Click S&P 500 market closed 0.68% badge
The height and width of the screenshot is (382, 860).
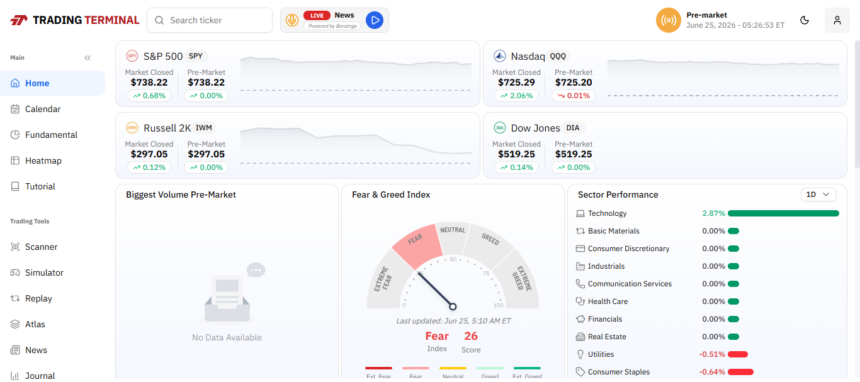pos(149,96)
